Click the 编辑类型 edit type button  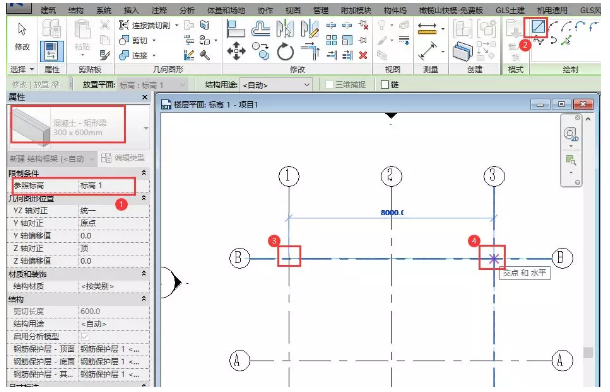click(124, 158)
